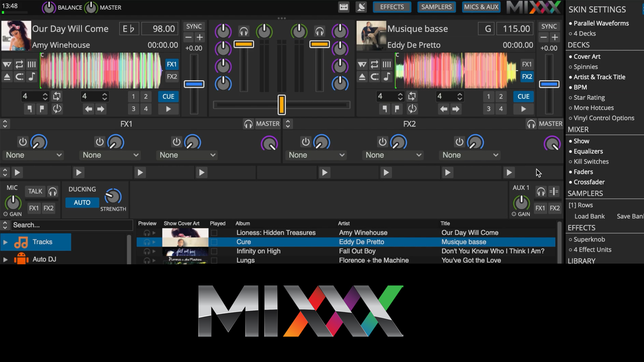Enable Superknob in effects settings

[x=587, y=239]
